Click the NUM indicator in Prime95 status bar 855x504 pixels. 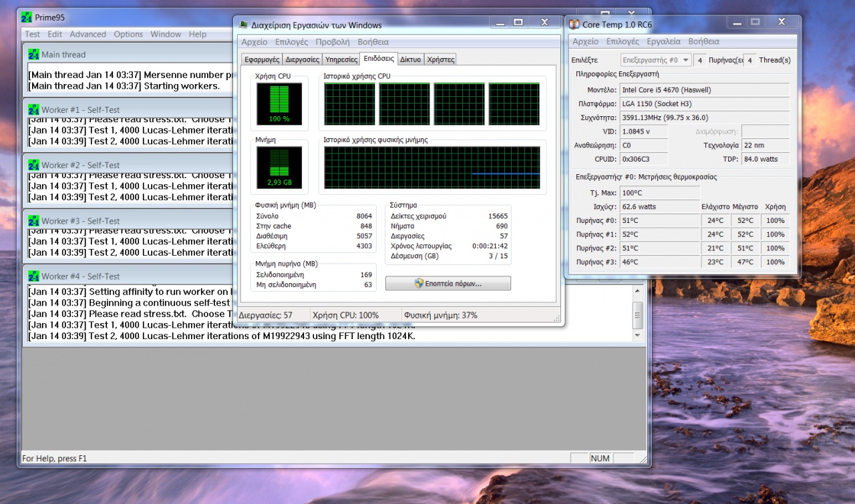point(600,459)
